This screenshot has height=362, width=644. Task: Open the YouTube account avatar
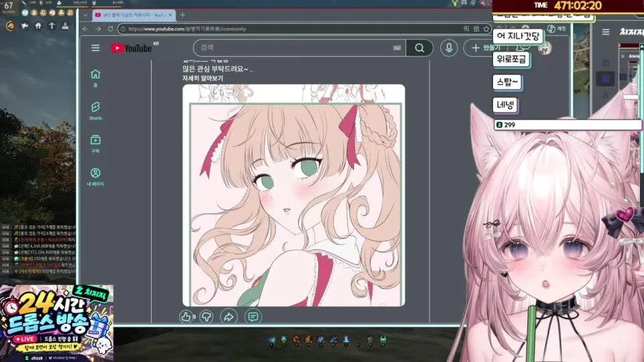[x=545, y=48]
